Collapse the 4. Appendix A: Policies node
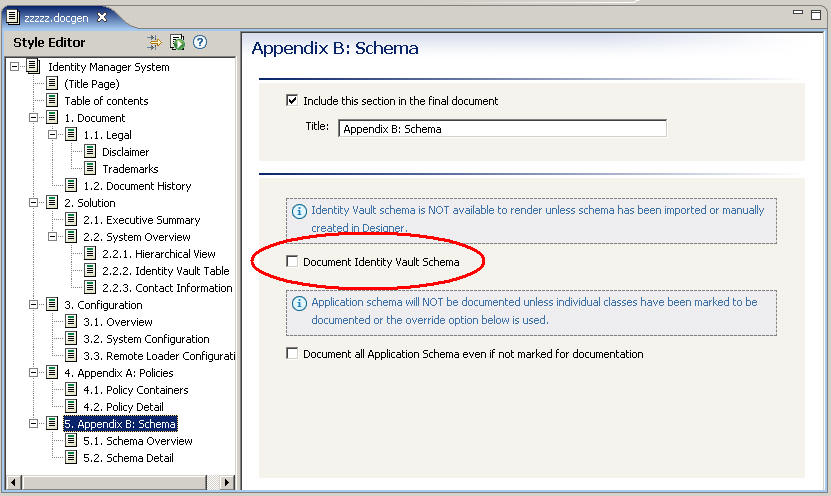The image size is (831, 496). coord(33,373)
